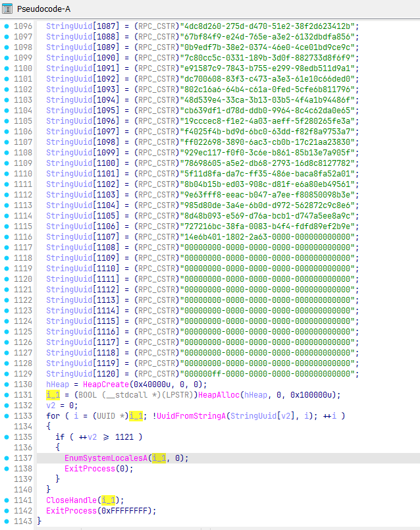Click the Pseudocode-A tab icon
The height and width of the screenshot is (530, 420).
click(8, 8)
